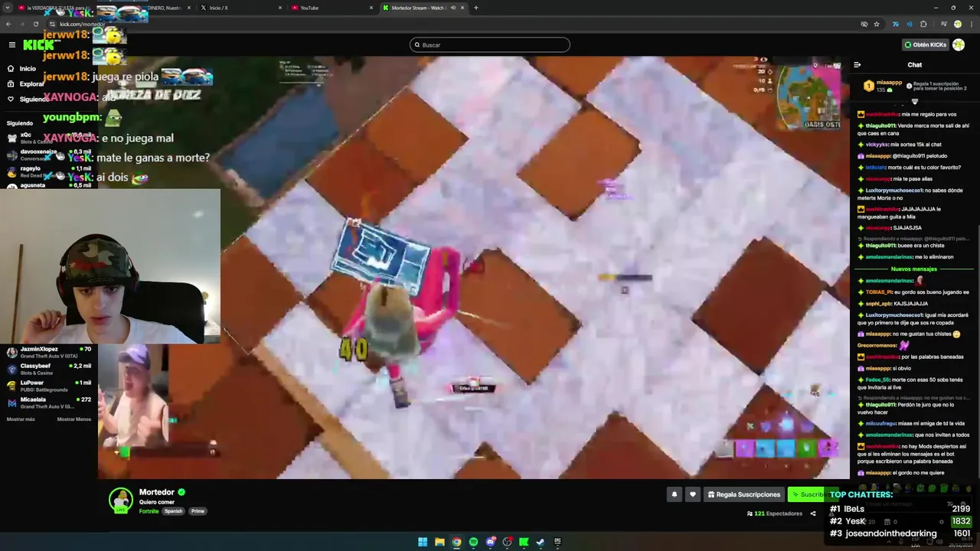Select the Spanish tag
The image size is (980, 551).
coord(174,511)
